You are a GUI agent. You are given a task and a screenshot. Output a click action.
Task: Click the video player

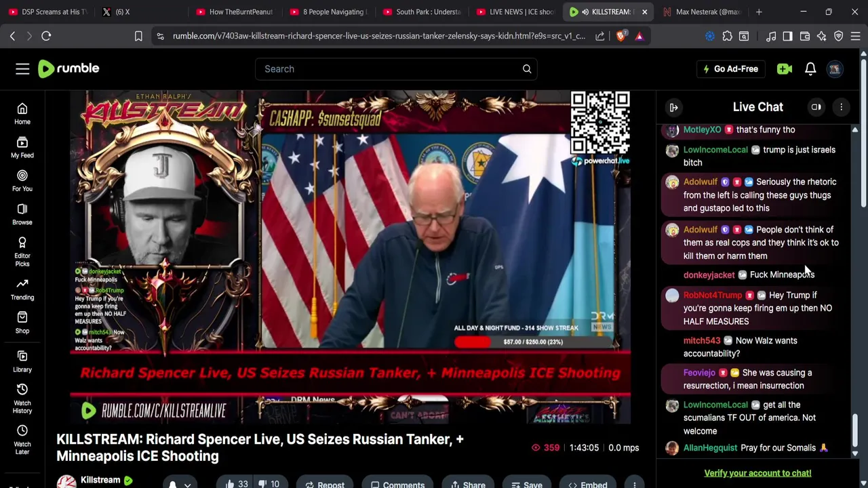point(350,257)
